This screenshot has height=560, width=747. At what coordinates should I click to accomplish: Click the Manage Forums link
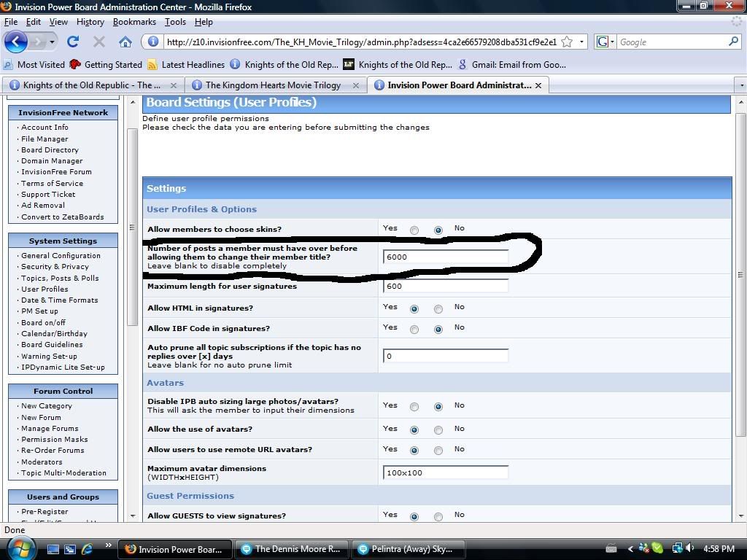(50, 428)
